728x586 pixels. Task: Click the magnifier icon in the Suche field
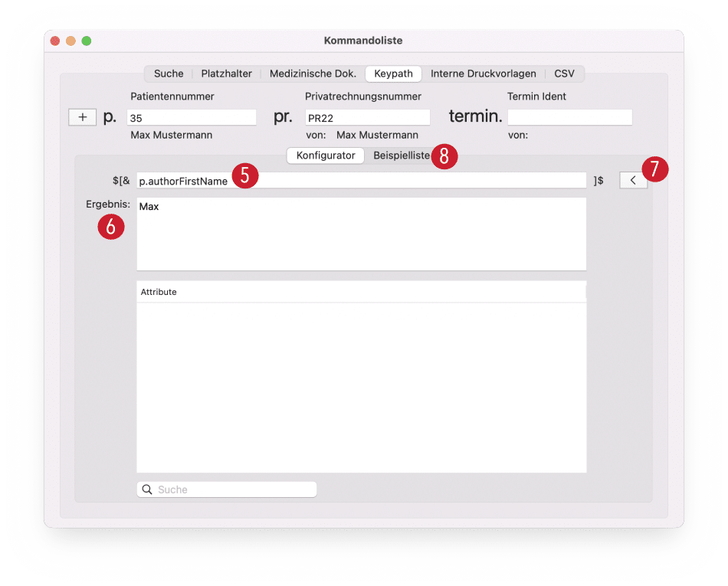(147, 489)
